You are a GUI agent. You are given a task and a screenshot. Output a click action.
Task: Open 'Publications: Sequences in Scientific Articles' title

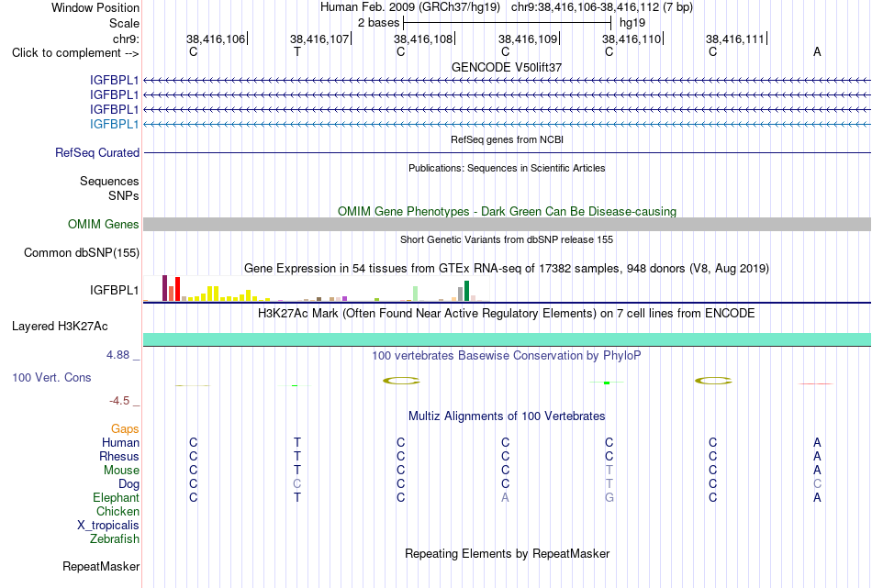point(507,168)
